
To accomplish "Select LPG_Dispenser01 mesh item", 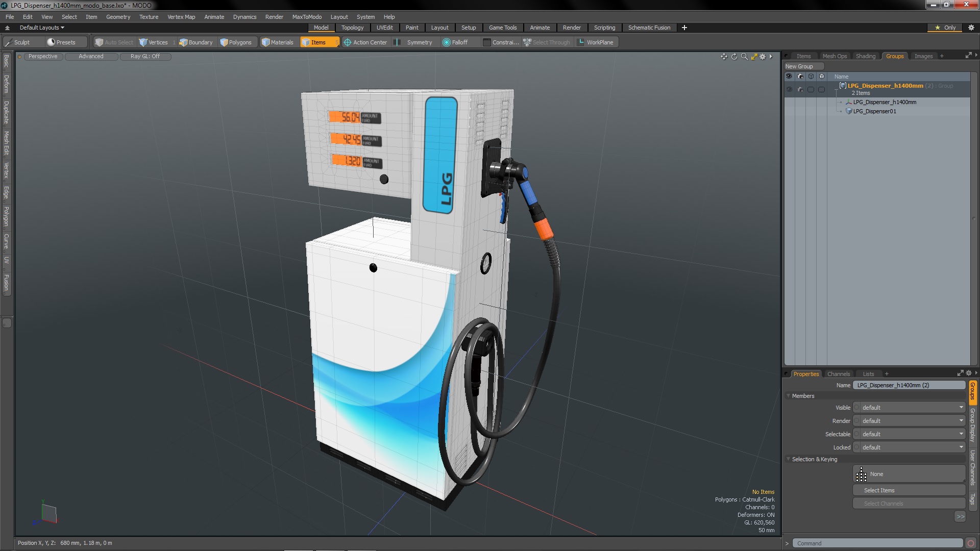I will coord(874,111).
